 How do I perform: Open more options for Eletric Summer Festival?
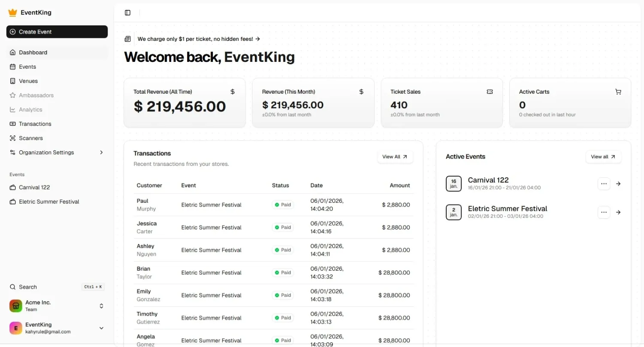604,212
